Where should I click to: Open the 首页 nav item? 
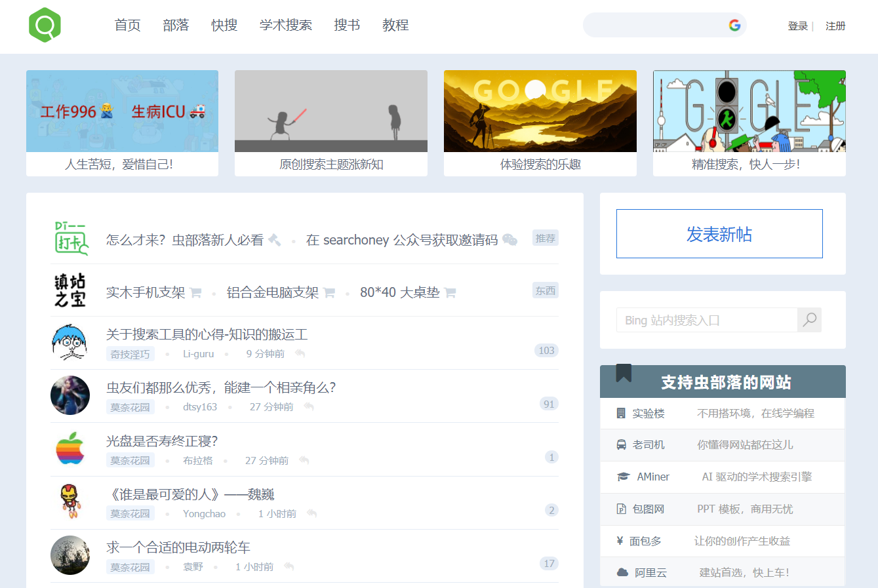(127, 25)
